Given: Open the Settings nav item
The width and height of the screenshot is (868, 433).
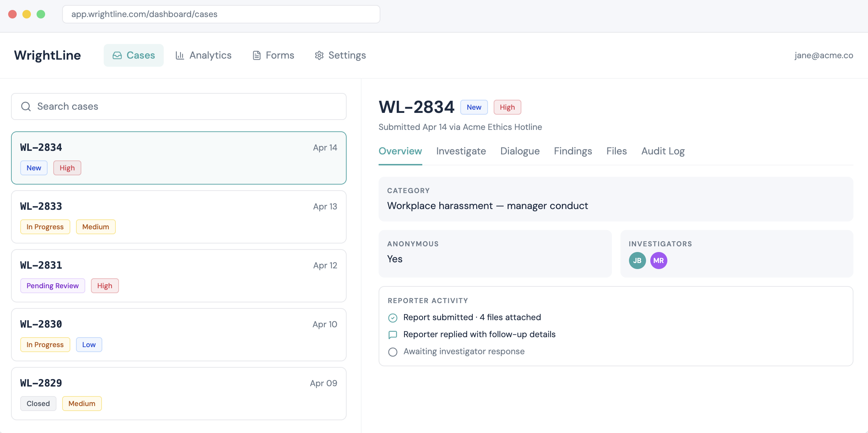Looking at the screenshot, I should click(x=340, y=55).
